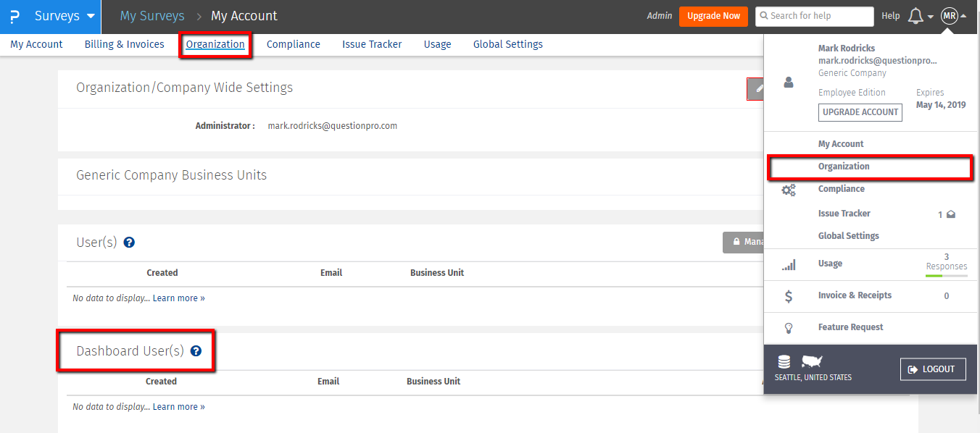Viewport: 980px width, 433px height.
Task: Follow Learn more link under User(s)
Action: (178, 298)
